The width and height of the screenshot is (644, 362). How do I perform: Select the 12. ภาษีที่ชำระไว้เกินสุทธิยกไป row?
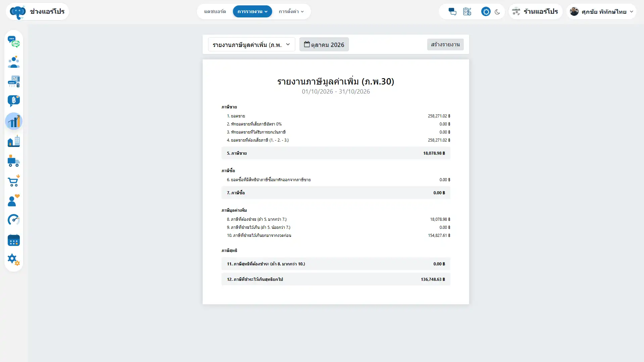pos(336,279)
